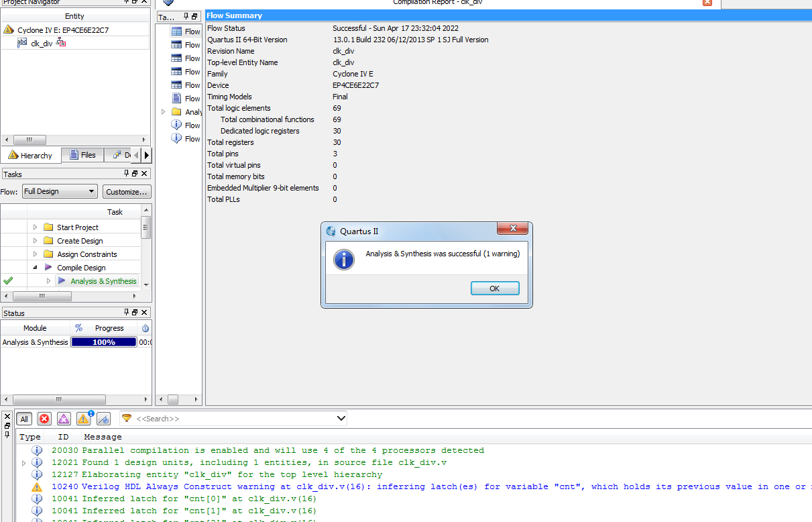This screenshot has width=812, height=522.
Task: Click the Task column header
Action: pyautogui.click(x=115, y=212)
